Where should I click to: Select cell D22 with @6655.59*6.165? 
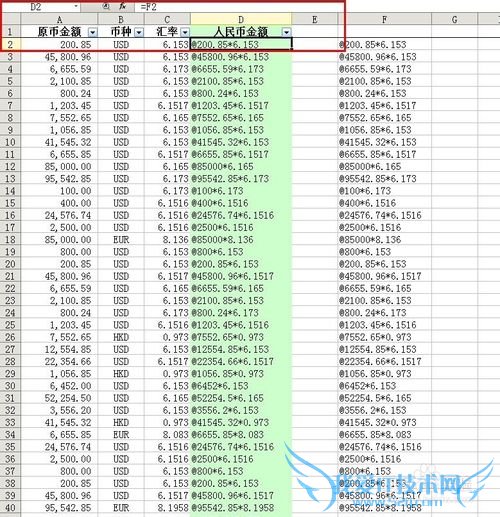[241, 288]
